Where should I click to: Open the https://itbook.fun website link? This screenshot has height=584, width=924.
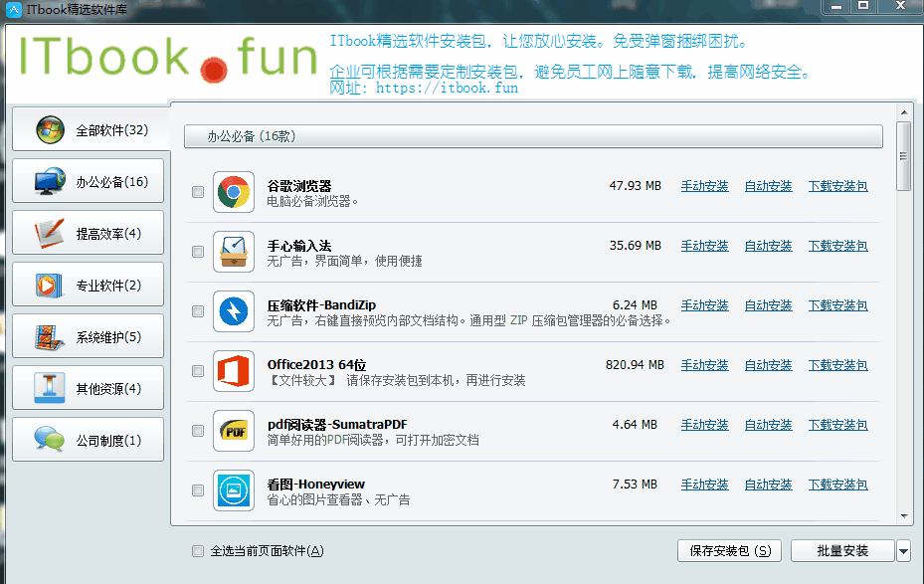click(448, 88)
